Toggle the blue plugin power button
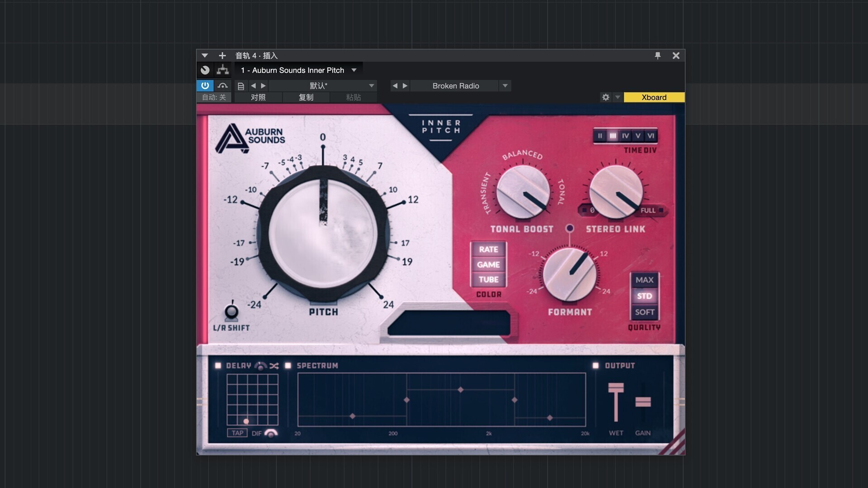Screen dimensions: 868x488 coord(205,85)
